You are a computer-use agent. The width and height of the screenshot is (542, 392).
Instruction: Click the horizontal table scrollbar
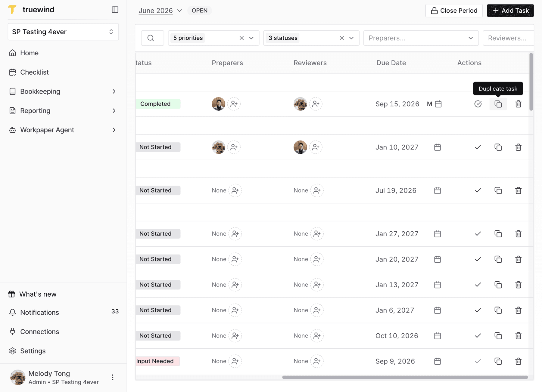pos(405,377)
